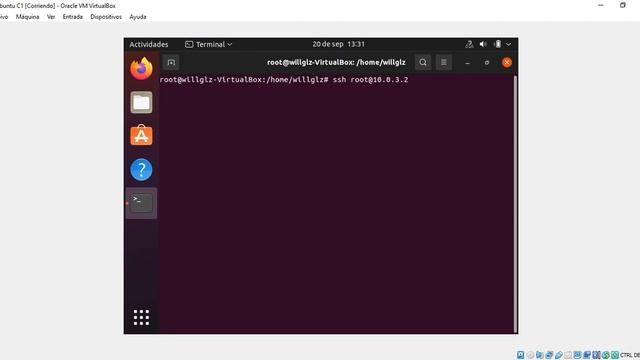The image size is (640, 360).
Task: Click the terminal search icon
Action: point(423,62)
